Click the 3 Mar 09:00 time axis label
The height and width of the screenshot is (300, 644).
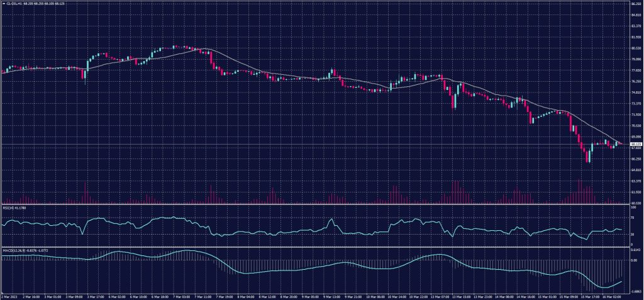coord(74,296)
